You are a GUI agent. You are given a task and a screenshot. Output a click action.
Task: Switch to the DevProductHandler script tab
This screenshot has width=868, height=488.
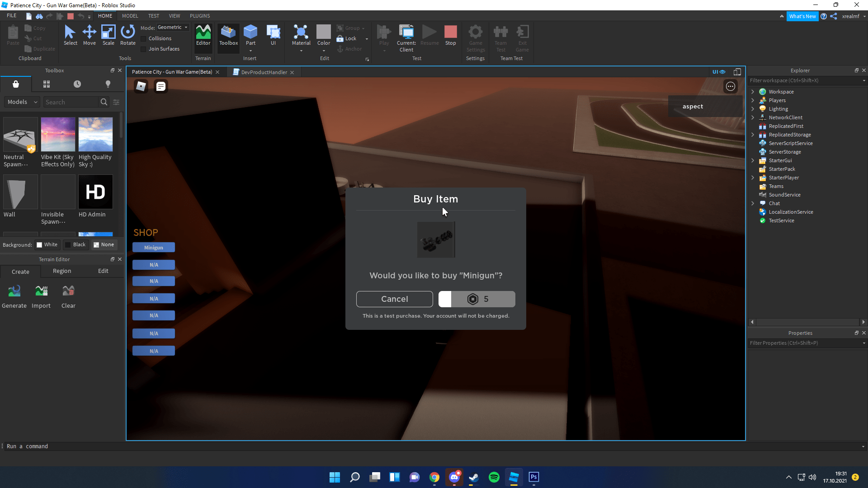[264, 72]
